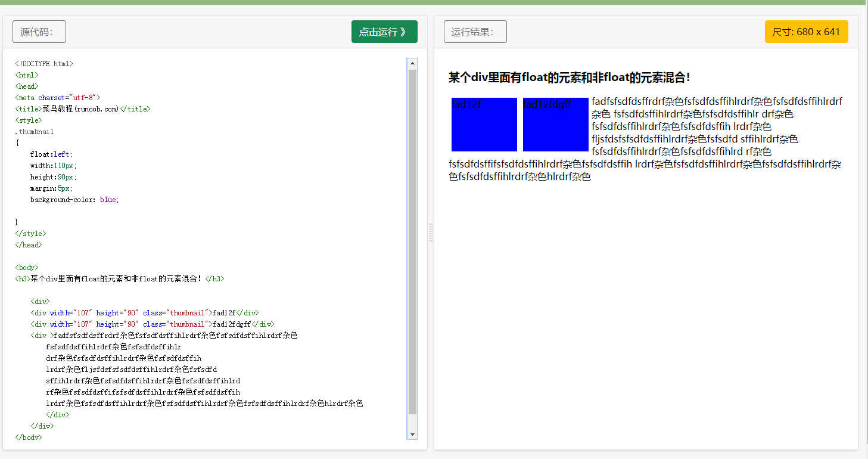This screenshot has height=459, width=868.
Task: Click the yellow 尺寸: 680 x 641 badge
Action: click(x=806, y=32)
